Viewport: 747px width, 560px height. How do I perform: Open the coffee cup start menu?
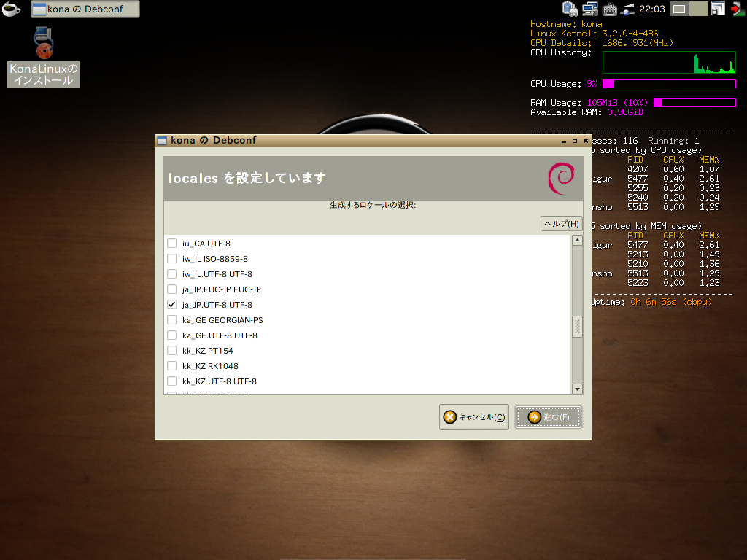[10, 9]
